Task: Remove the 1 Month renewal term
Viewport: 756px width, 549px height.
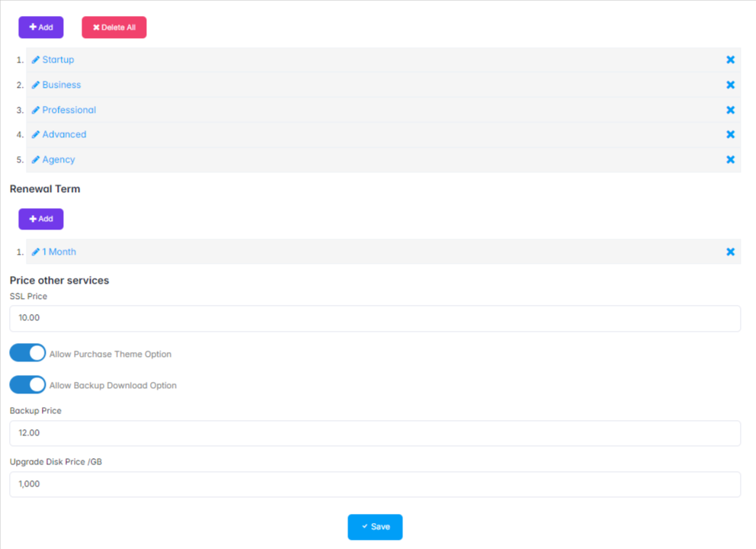Action: click(x=730, y=252)
